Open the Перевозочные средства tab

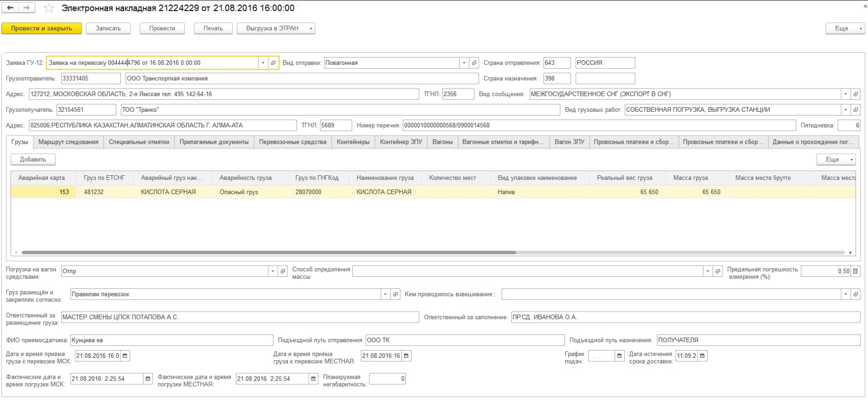(293, 142)
